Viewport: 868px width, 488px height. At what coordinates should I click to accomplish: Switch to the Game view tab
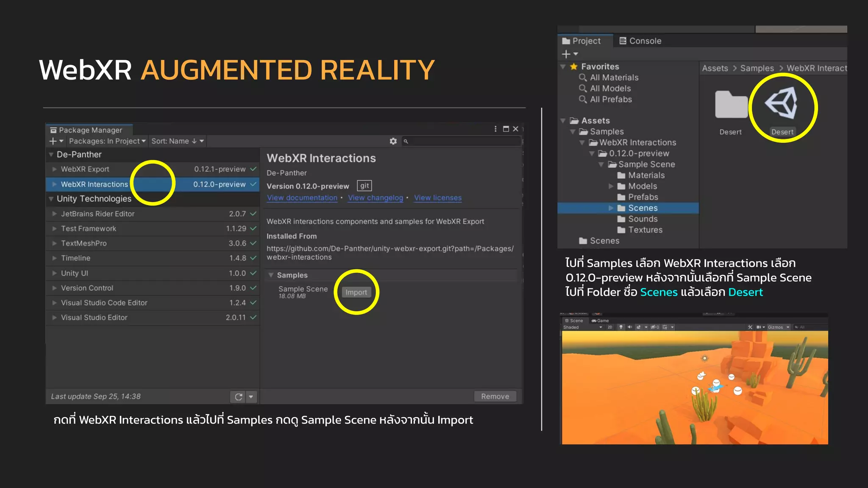click(600, 321)
